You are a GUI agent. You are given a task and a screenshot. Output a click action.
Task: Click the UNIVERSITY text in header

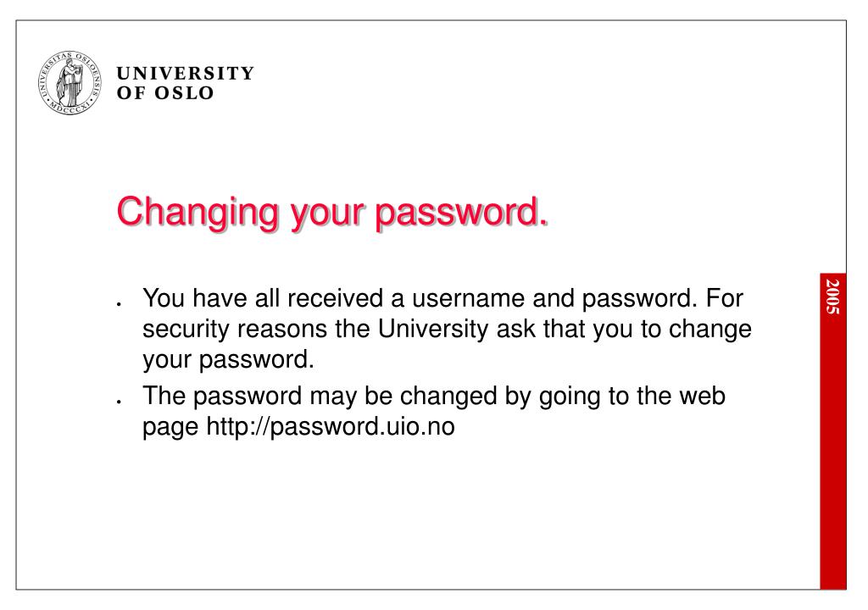coord(186,73)
